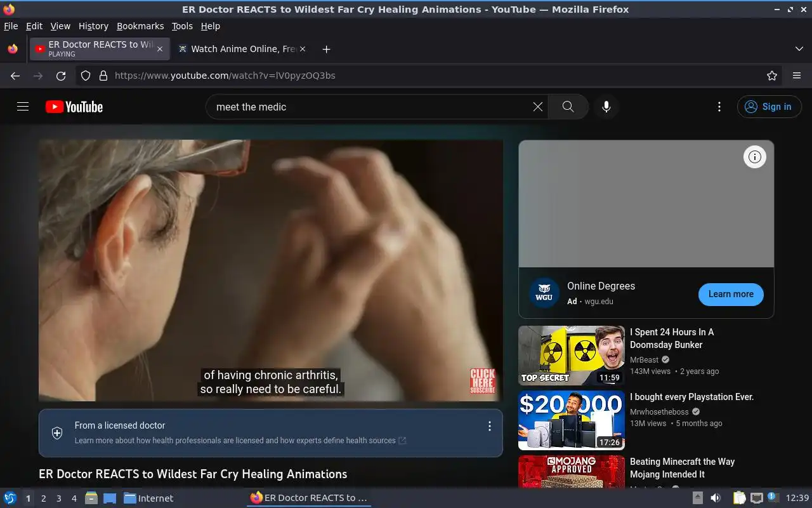Image resolution: width=812 pixels, height=508 pixels.
Task: Expand the list all tabs chevron
Action: (x=799, y=49)
